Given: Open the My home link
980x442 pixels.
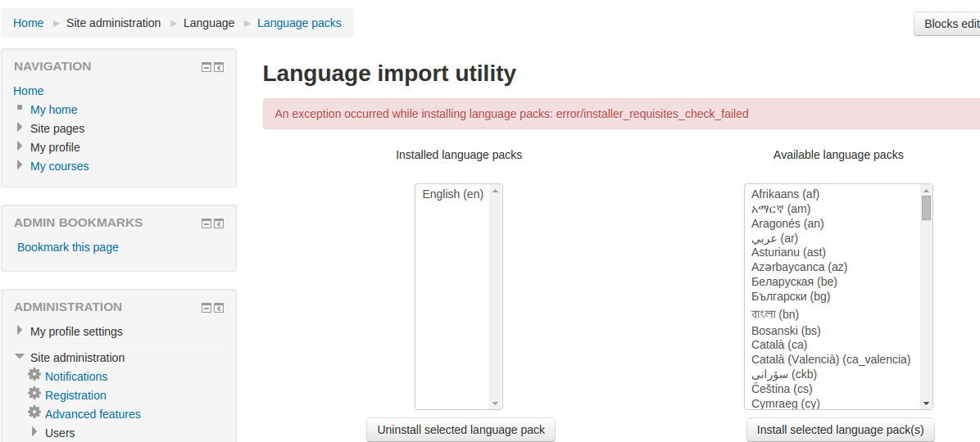Looking at the screenshot, I should pos(54,110).
